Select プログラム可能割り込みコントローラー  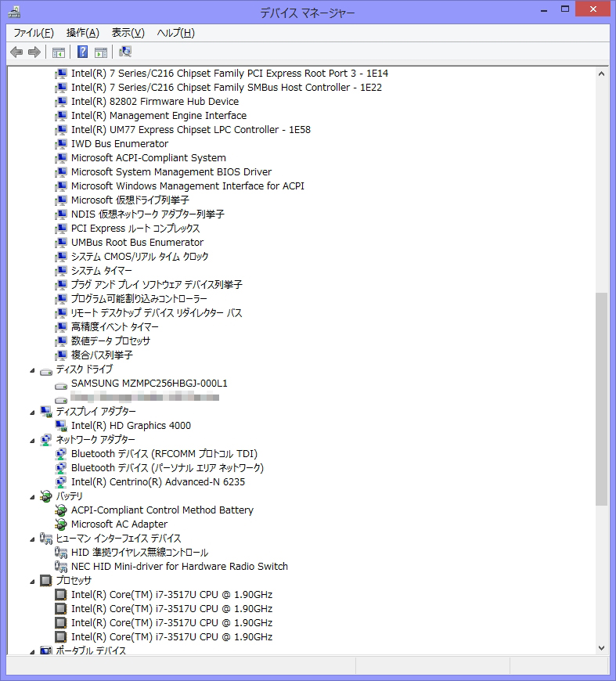click(x=139, y=299)
